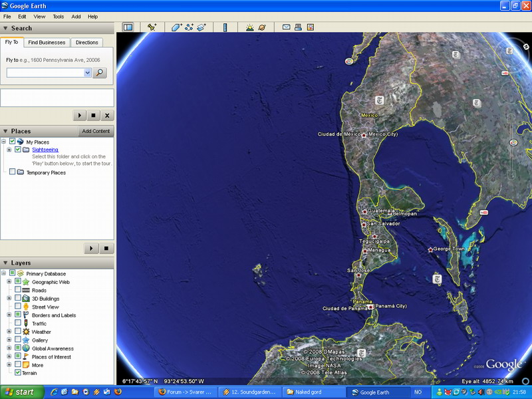Switch to Sky with the planet icon

pyautogui.click(x=262, y=27)
